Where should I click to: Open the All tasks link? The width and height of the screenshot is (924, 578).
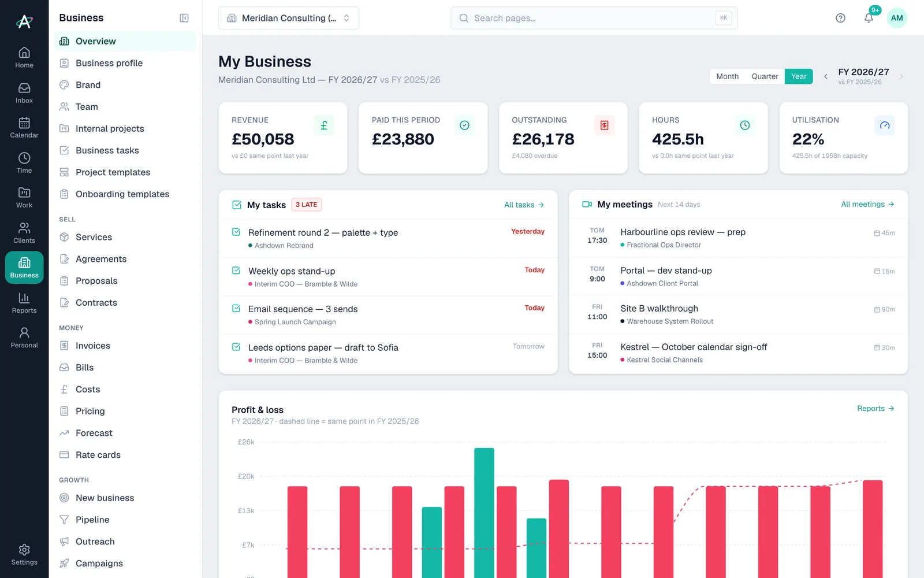524,205
